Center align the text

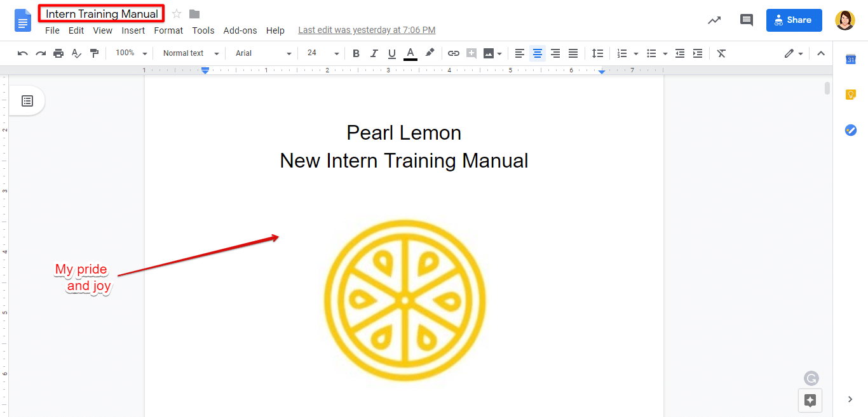(x=538, y=53)
